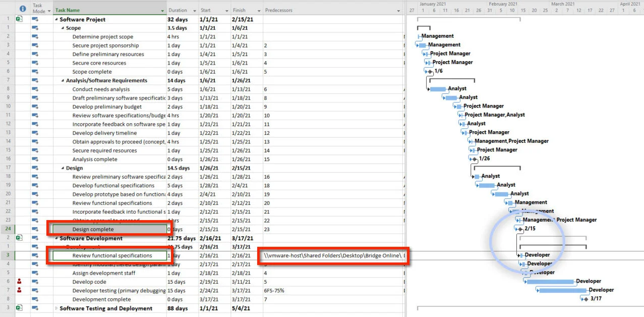
Task: Click the embedded project icon on Software Project row
Action: click(x=18, y=19)
